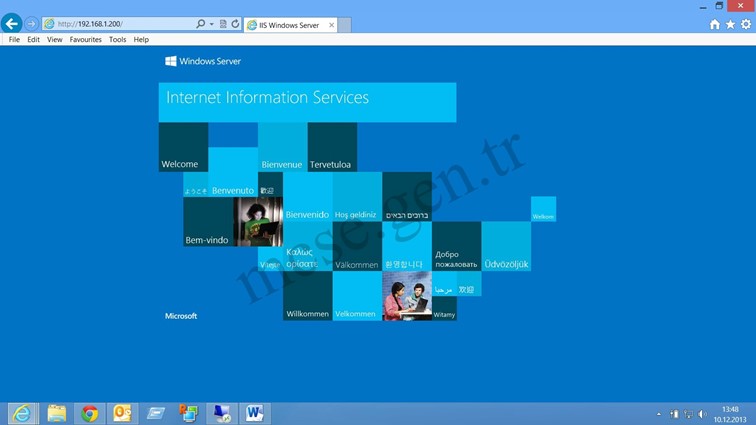This screenshot has width=756, height=425.
Task: Click the Hoş geldiniz tile
Action: [x=357, y=197]
